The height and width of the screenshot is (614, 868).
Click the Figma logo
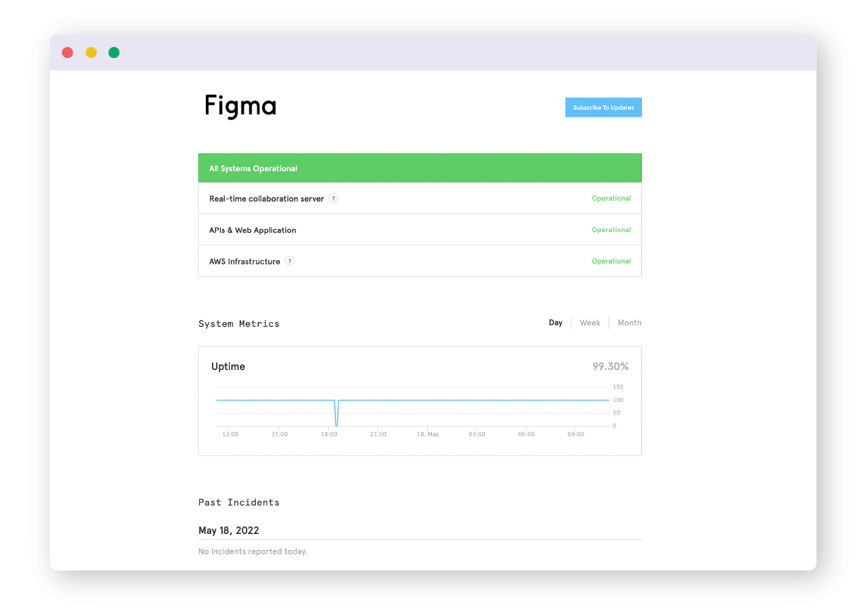[x=240, y=107]
